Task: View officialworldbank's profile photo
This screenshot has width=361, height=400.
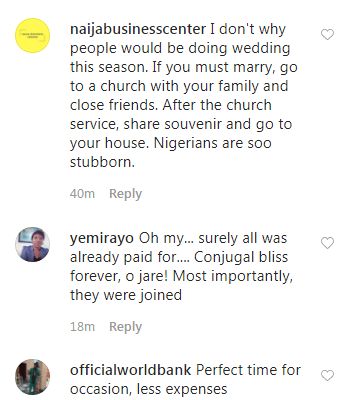Action: tap(33, 377)
